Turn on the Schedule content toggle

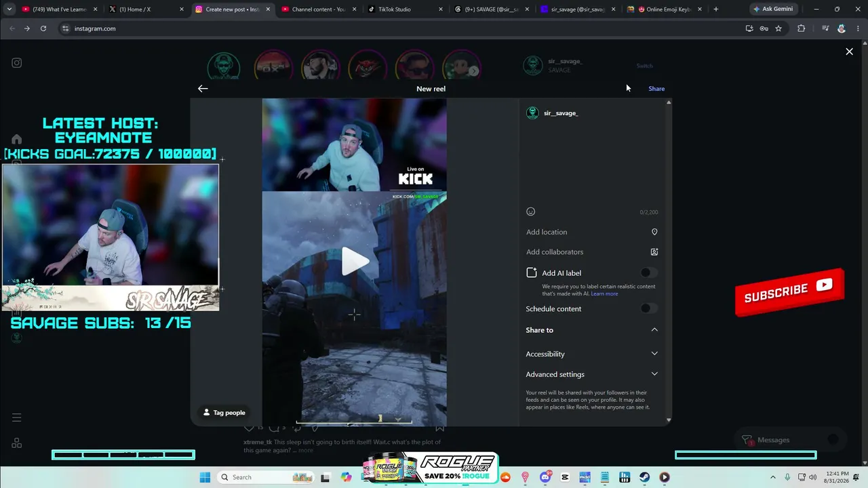(649, 308)
